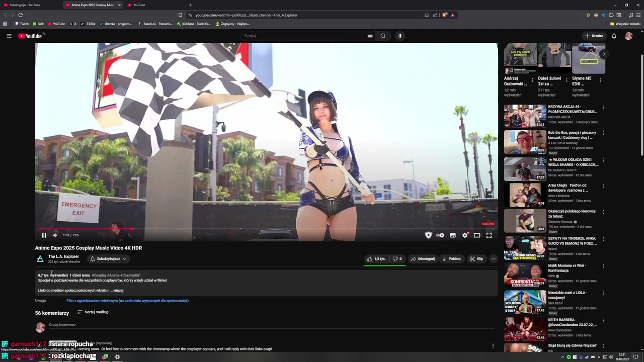Open the Twitch bookmark
Image resolution: width=644 pixels, height=362 pixels.
(22, 24)
